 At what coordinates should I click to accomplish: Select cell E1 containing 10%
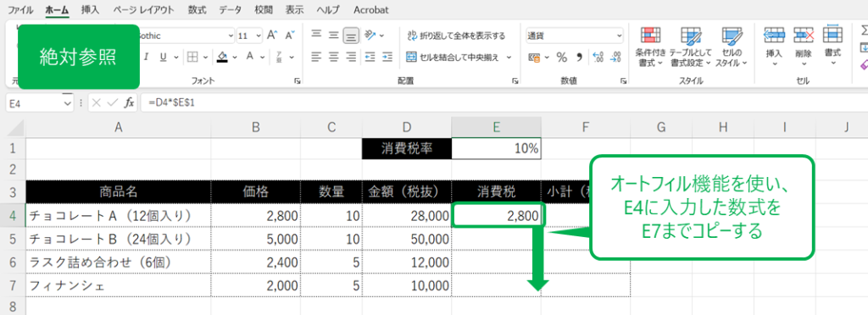pyautogui.click(x=497, y=149)
